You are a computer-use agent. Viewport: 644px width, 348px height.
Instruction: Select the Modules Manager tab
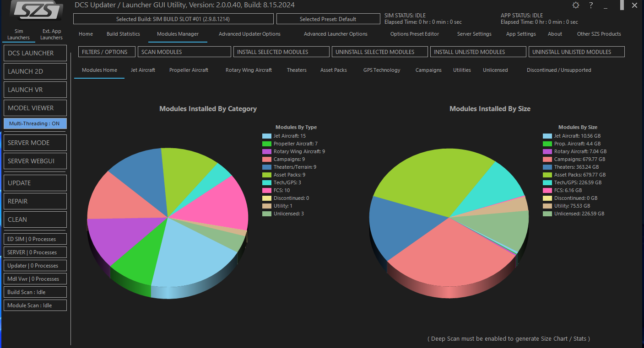pyautogui.click(x=178, y=34)
